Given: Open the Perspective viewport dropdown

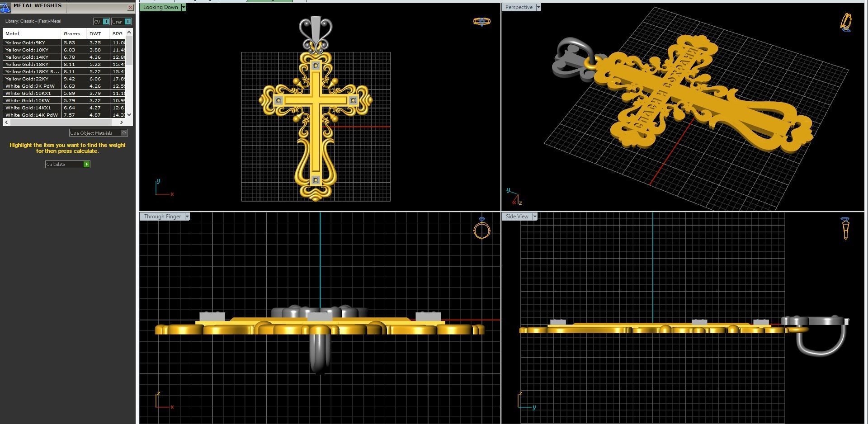Looking at the screenshot, I should pyautogui.click(x=538, y=7).
